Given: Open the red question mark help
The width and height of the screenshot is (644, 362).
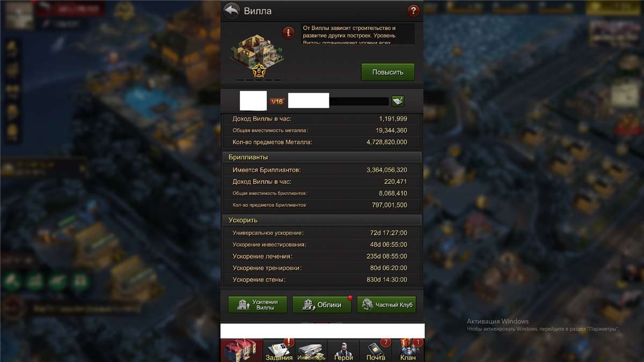Looking at the screenshot, I should tap(413, 11).
